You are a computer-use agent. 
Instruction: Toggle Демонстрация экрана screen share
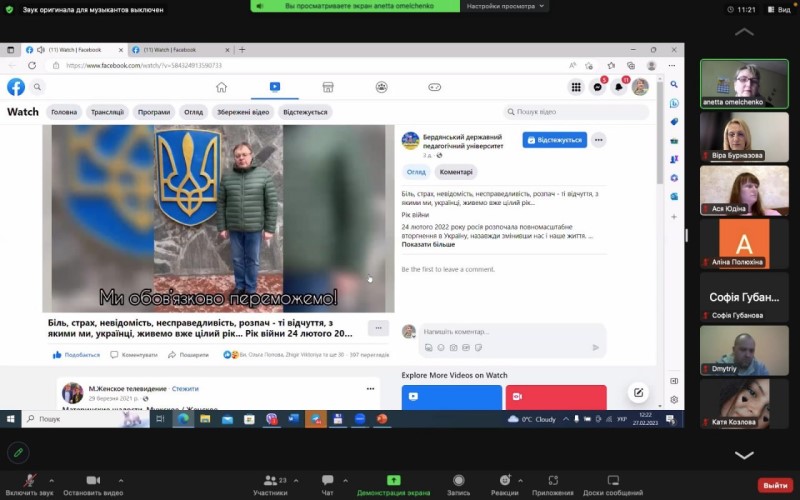click(x=393, y=485)
